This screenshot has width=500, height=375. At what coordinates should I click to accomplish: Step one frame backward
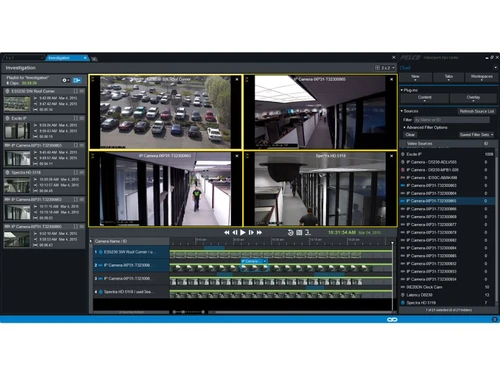pos(235,232)
